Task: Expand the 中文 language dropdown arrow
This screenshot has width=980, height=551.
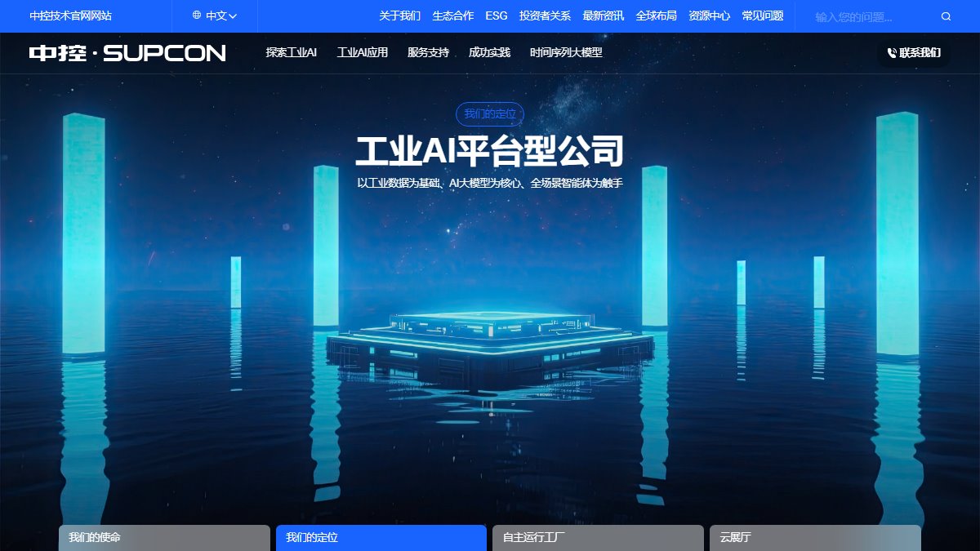Action: [x=233, y=16]
